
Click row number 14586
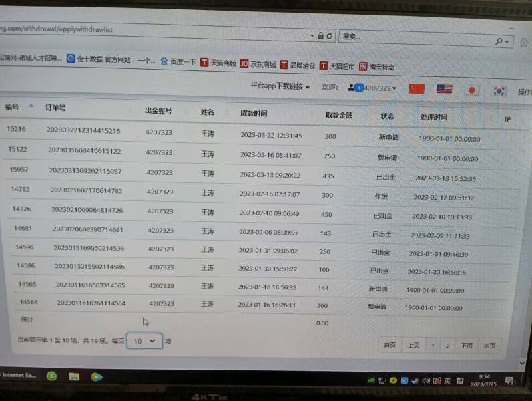tap(26, 265)
